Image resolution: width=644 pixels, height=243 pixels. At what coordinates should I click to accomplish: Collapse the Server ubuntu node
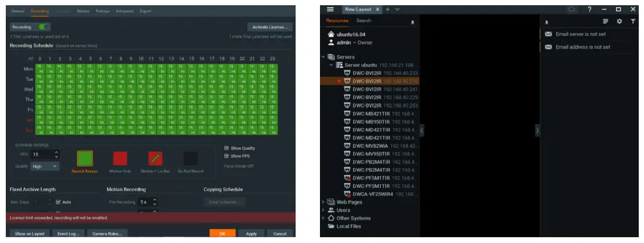[332, 65]
